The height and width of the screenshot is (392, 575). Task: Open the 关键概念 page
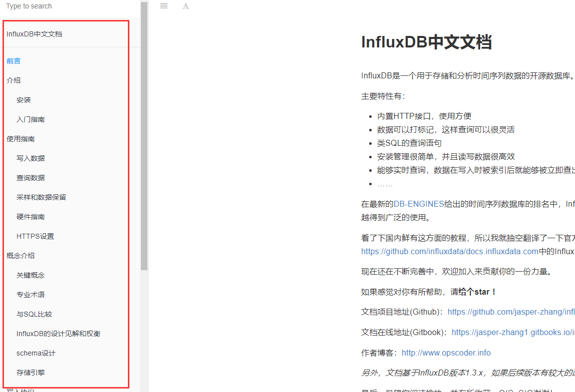[30, 275]
